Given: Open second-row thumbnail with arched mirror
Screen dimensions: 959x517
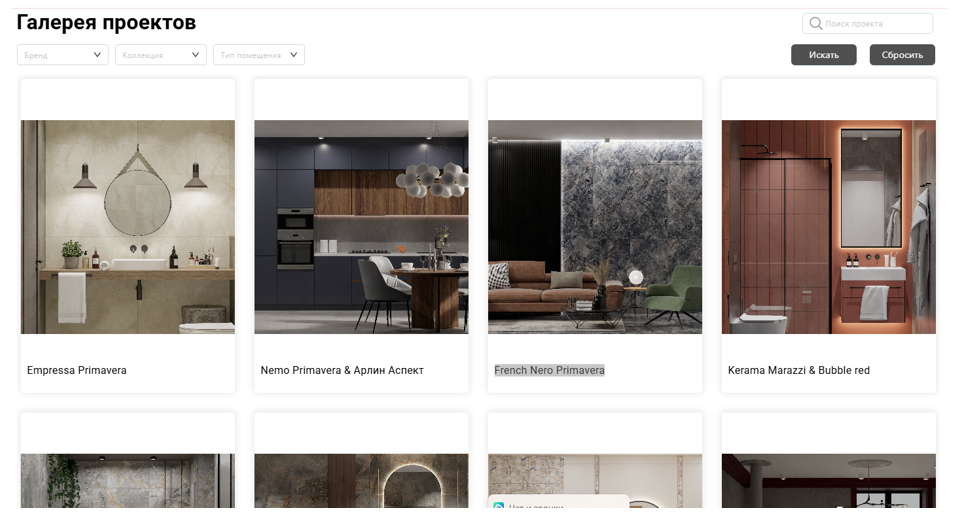Looking at the screenshot, I should 361,481.
